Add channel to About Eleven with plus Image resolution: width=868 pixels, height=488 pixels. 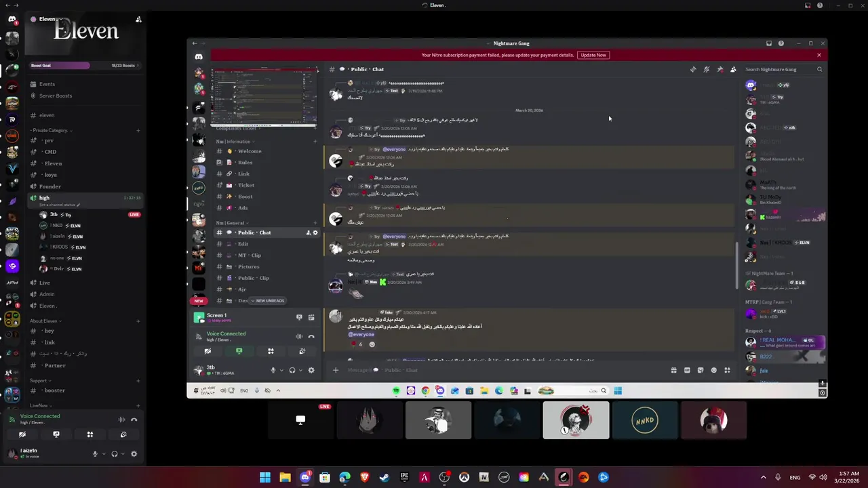pyautogui.click(x=138, y=321)
